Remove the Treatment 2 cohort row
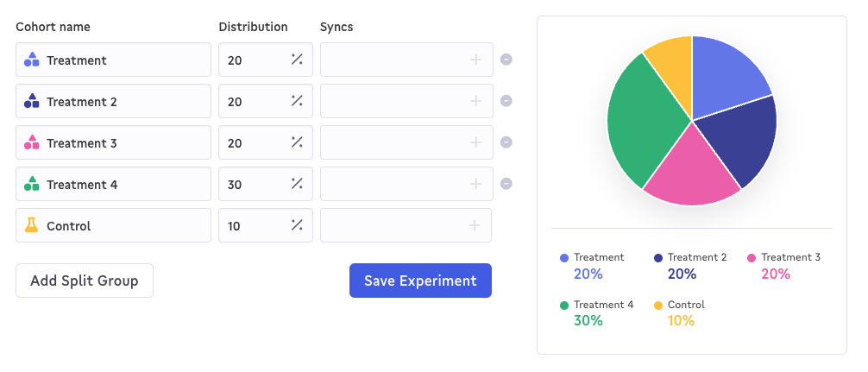The height and width of the screenshot is (372, 868). [506, 101]
